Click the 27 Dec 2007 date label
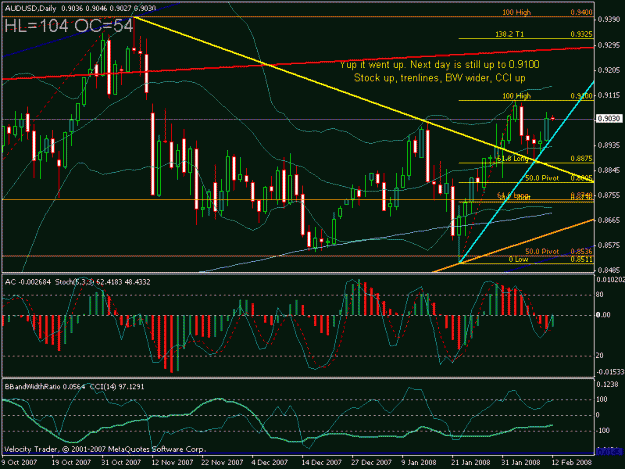This screenshot has height=469, width=625. pos(371,462)
